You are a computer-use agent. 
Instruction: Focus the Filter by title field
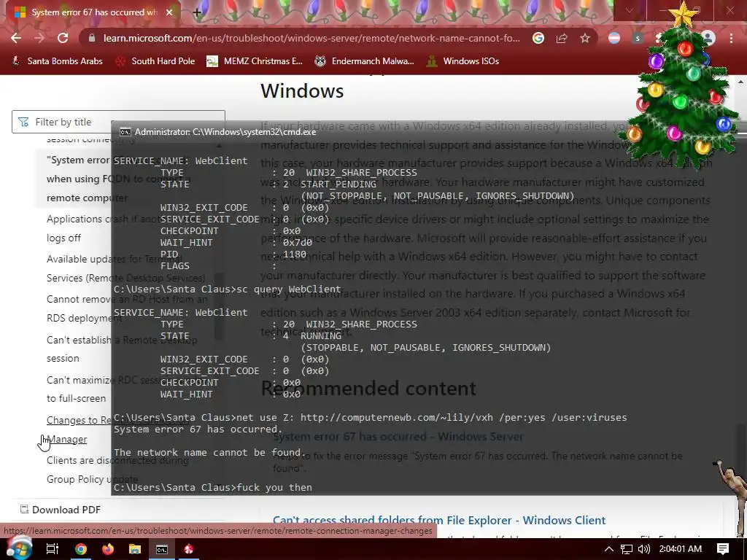pos(118,122)
